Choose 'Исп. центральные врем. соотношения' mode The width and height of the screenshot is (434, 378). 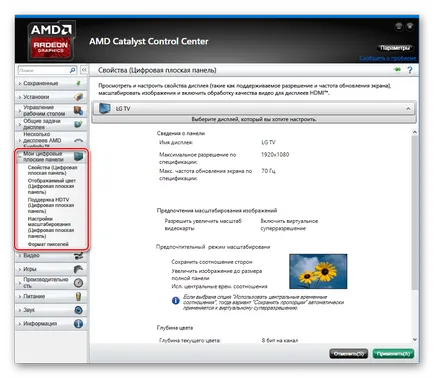(219, 286)
